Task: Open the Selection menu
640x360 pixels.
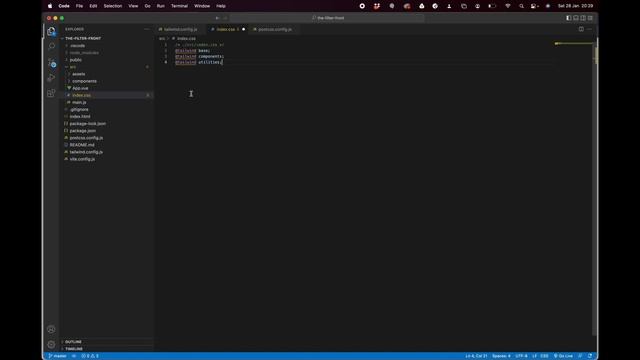Action: click(x=113, y=6)
